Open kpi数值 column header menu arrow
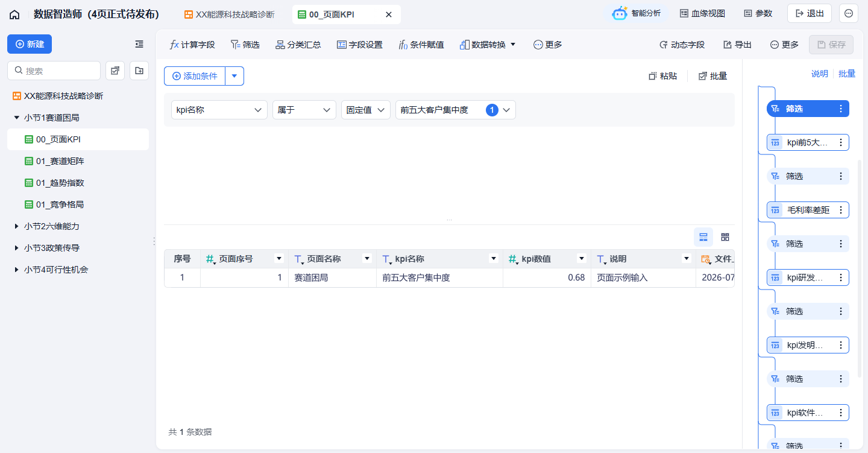The width and height of the screenshot is (868, 453). click(x=582, y=259)
